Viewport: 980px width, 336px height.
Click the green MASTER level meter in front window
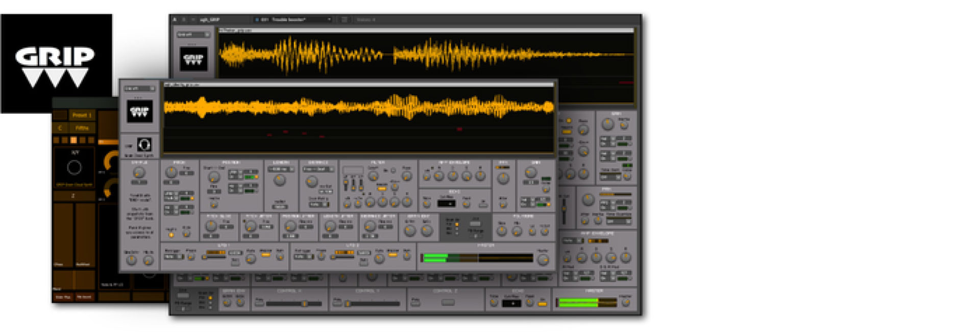click(477, 258)
